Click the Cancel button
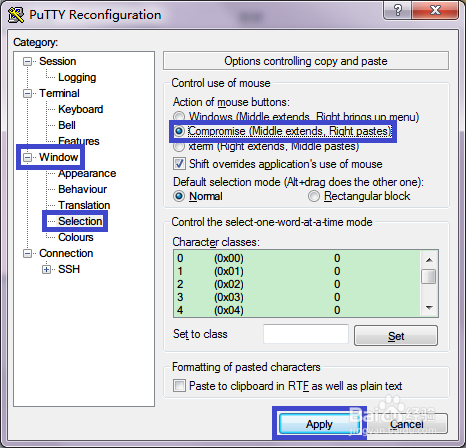Image resolution: width=466 pixels, height=448 pixels. 407,424
